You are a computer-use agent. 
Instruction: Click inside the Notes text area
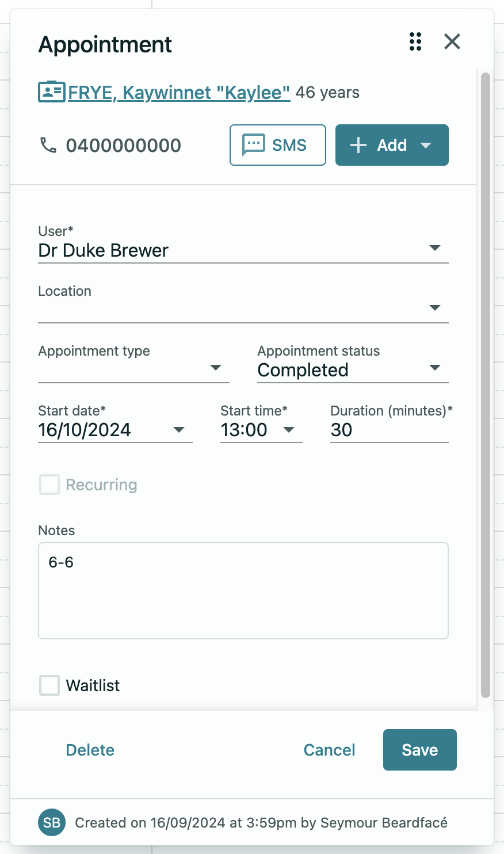(x=243, y=590)
